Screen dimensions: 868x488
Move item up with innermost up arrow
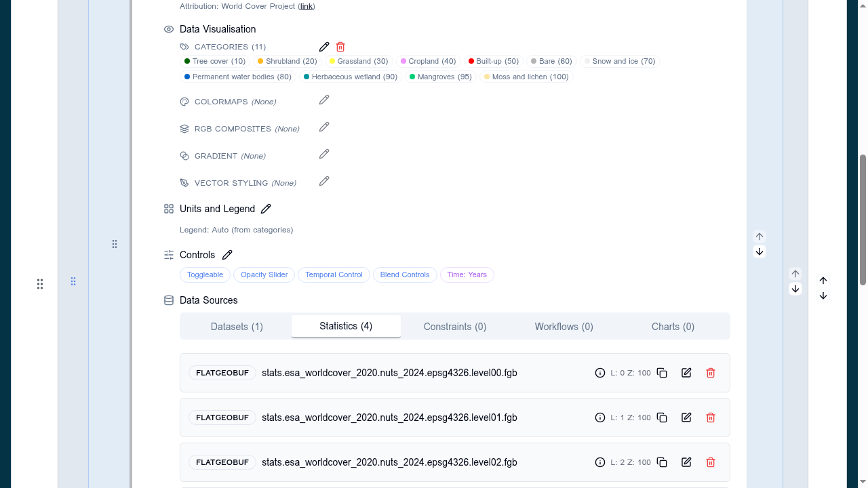(759, 237)
